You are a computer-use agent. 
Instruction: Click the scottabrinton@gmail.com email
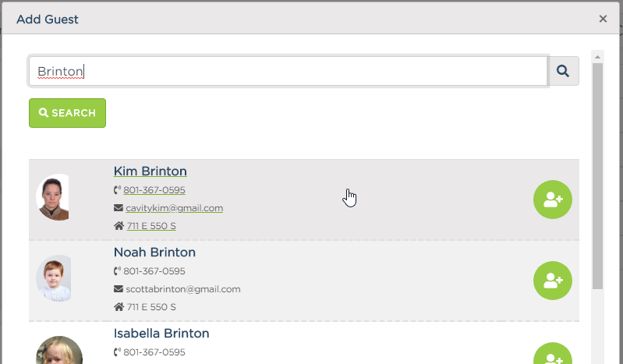pyautogui.click(x=183, y=289)
